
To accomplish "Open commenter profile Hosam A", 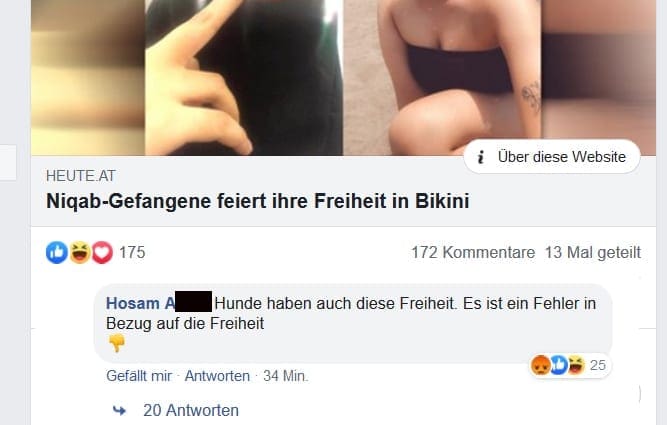I will [x=140, y=303].
